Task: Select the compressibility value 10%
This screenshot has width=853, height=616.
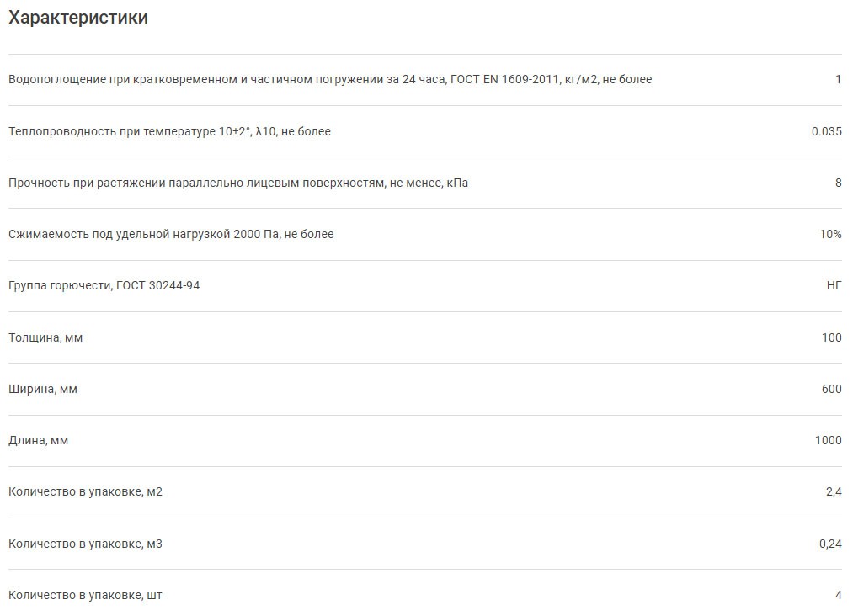Action: click(830, 234)
